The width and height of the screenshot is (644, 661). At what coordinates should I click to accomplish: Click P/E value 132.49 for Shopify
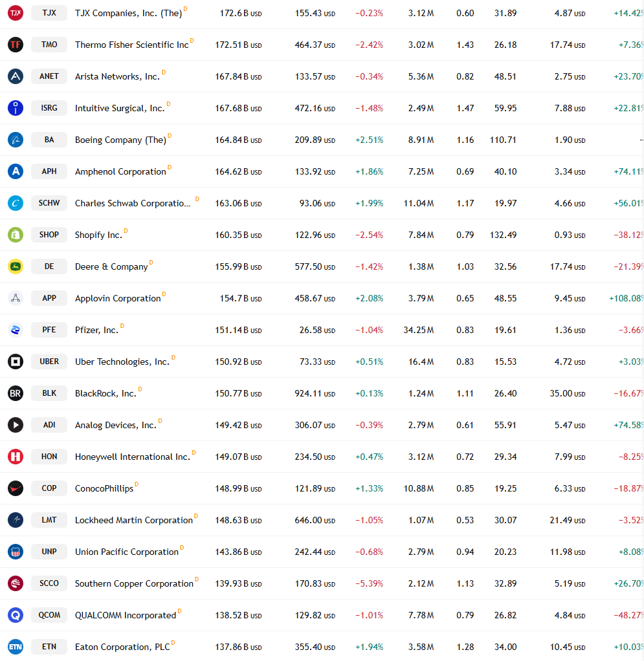tap(503, 235)
